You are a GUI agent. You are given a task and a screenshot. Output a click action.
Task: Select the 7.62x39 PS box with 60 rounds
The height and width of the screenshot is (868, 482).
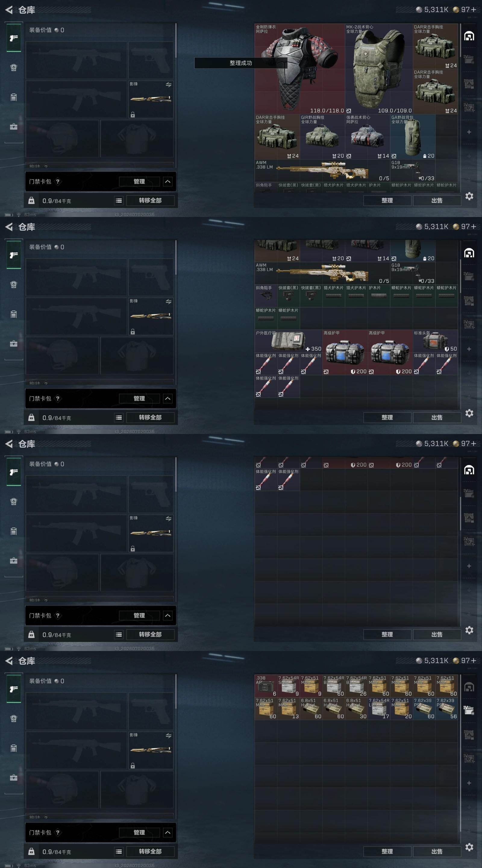point(424,708)
